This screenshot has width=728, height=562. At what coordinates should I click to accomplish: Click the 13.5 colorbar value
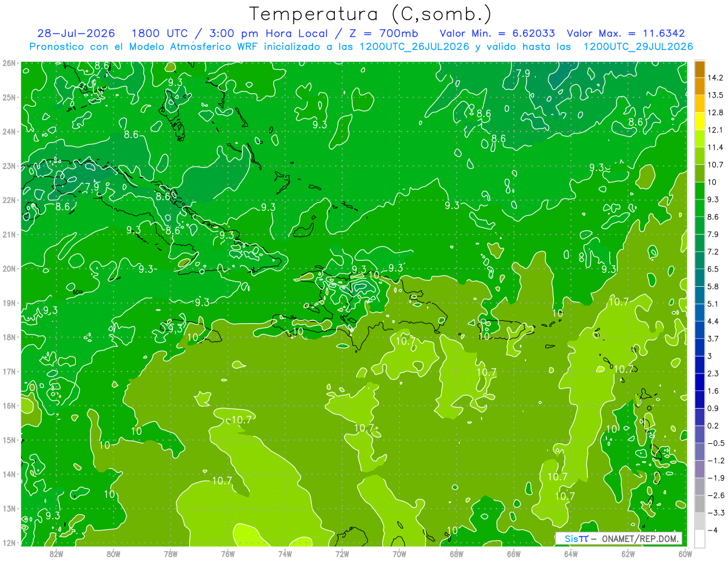pyautogui.click(x=715, y=95)
